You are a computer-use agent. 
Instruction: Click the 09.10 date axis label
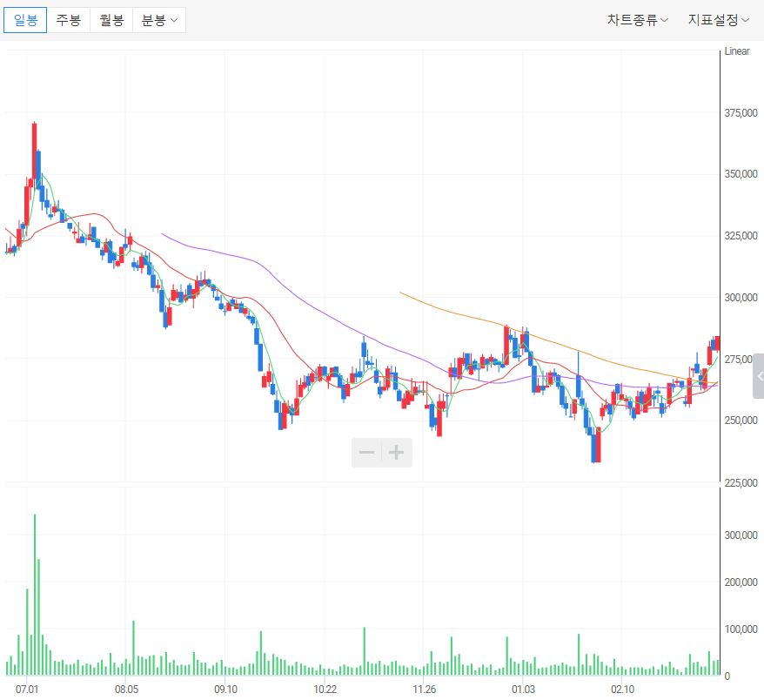(x=225, y=690)
